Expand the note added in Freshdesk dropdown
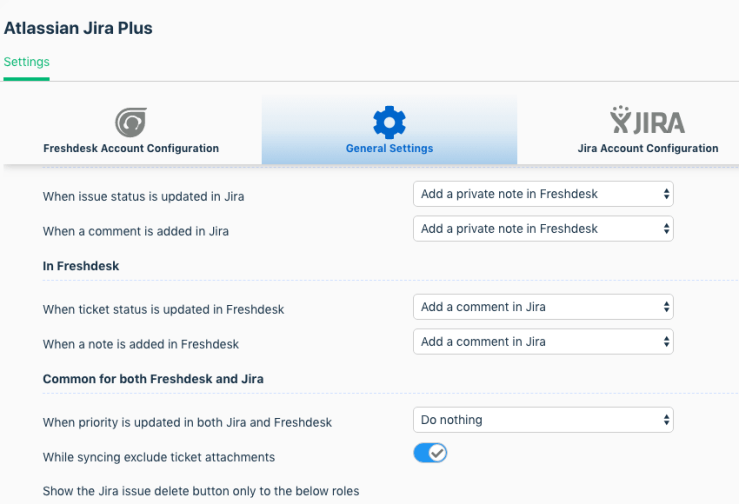 (543, 342)
